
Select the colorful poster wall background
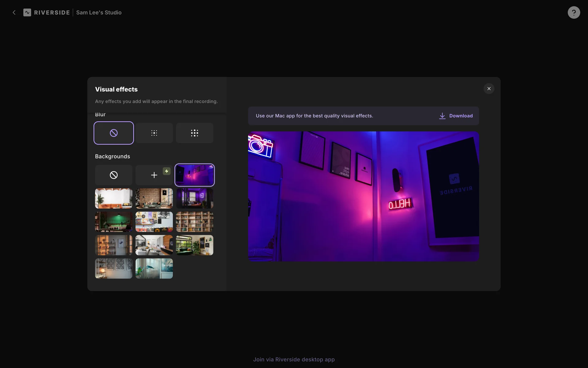click(x=154, y=222)
